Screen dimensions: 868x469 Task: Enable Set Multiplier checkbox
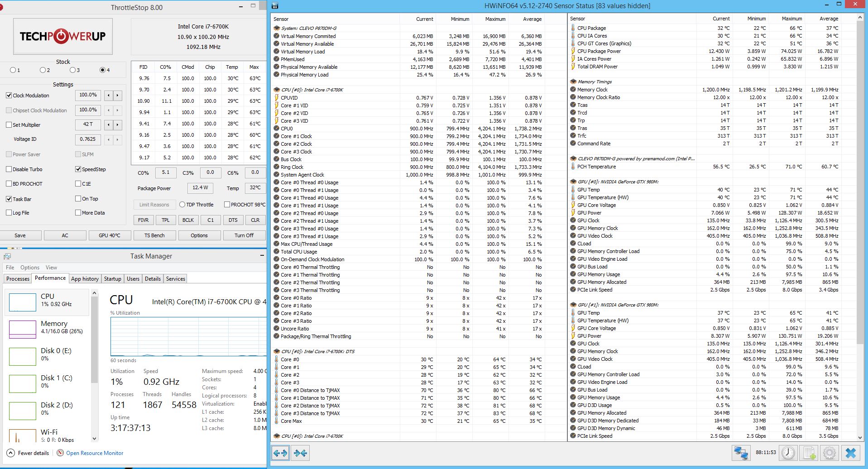[x=9, y=125]
